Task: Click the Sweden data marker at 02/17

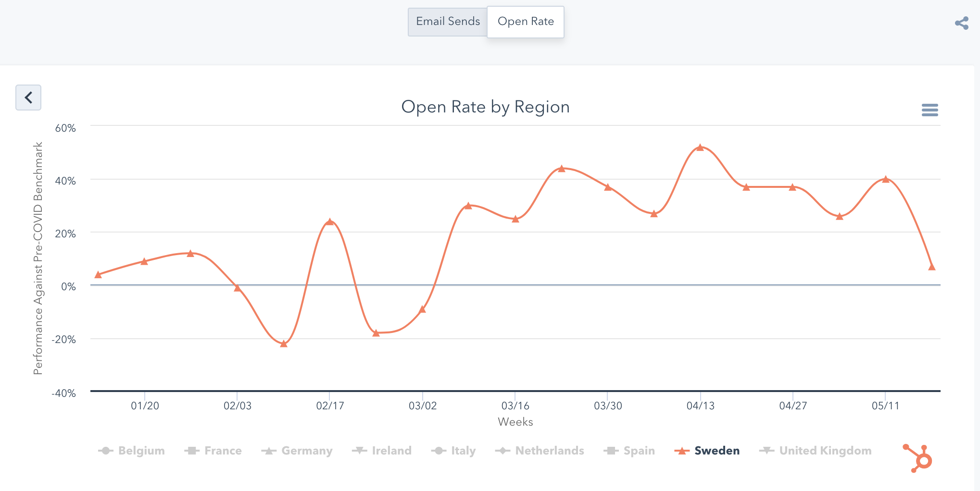Action: coord(330,222)
